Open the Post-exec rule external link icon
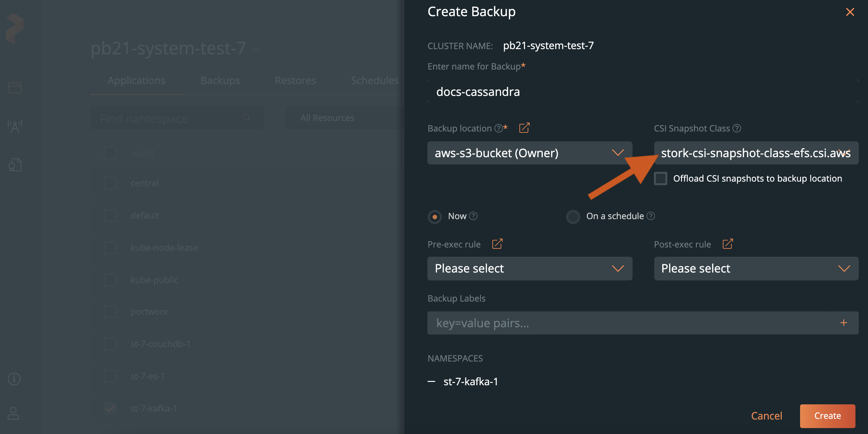Image resolution: width=868 pixels, height=434 pixels. [728, 244]
